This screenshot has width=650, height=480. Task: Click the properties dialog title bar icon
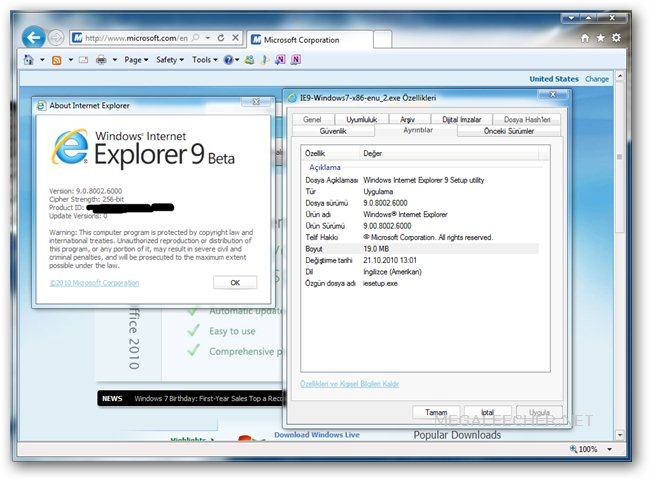coord(293,98)
